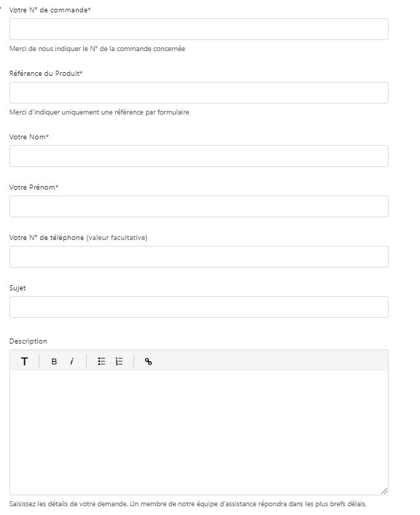
Task: Click the "Votre N° de commande*" label
Action: pyautogui.click(x=50, y=10)
